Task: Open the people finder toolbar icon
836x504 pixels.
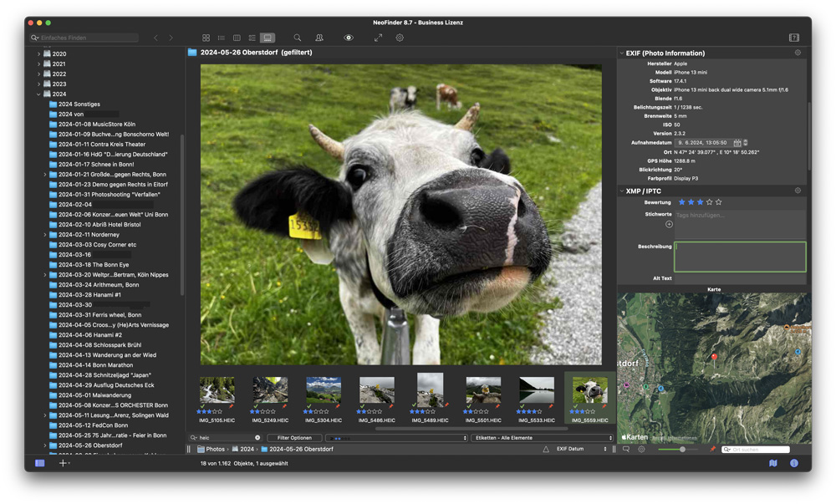Action: tap(319, 38)
